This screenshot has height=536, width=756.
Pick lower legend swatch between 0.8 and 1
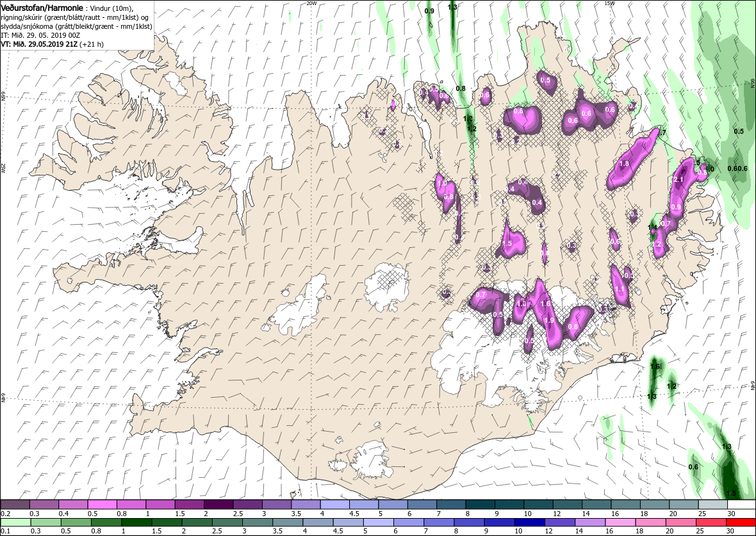point(106,523)
